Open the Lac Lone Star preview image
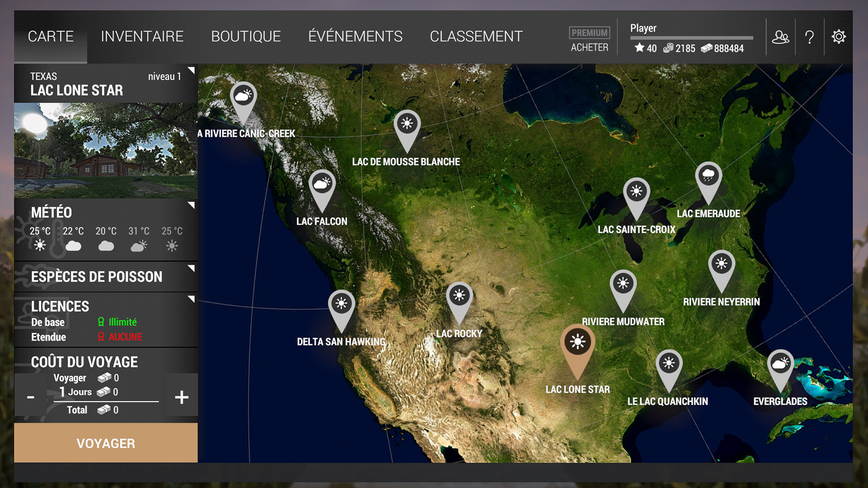This screenshot has height=488, width=868. pos(106,150)
